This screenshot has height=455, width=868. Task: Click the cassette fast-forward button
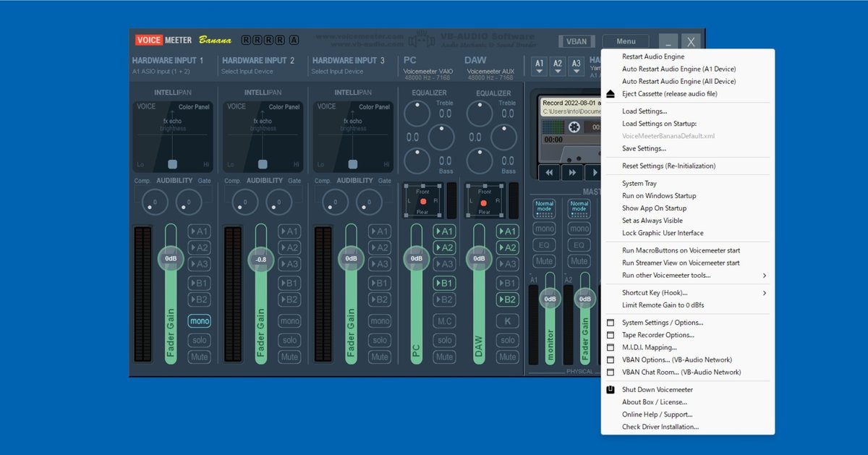pyautogui.click(x=572, y=173)
